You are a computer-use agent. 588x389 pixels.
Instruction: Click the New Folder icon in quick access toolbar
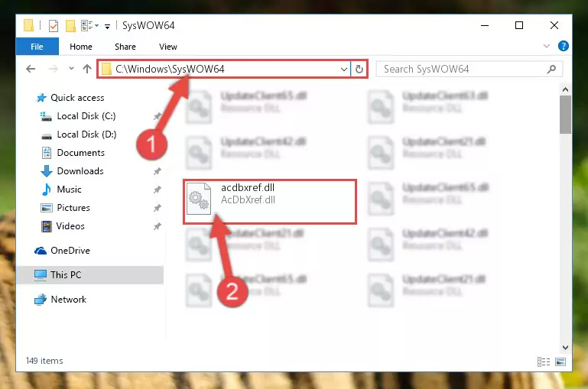70,26
